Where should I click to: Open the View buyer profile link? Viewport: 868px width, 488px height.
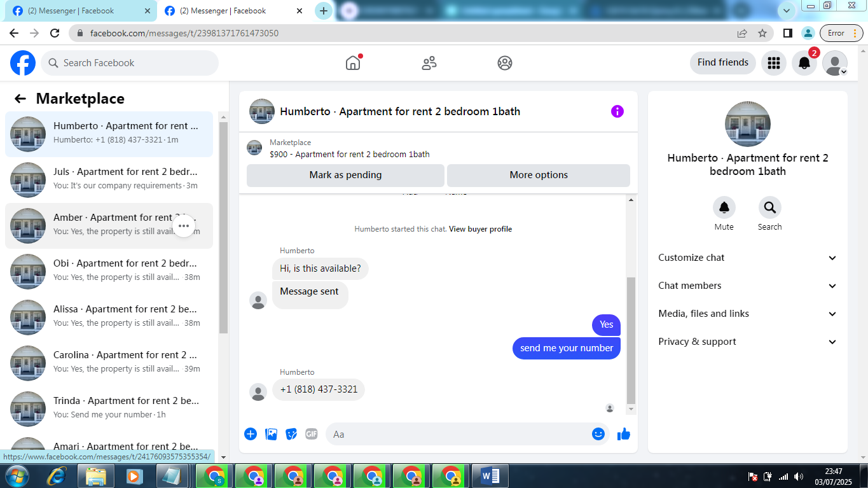[480, 229]
